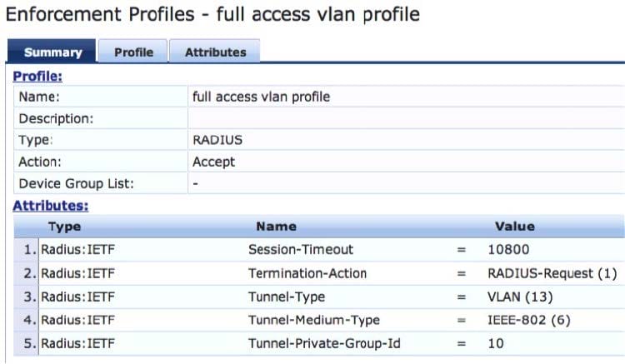Click the Accept action value
625x364 pixels.
click(213, 162)
